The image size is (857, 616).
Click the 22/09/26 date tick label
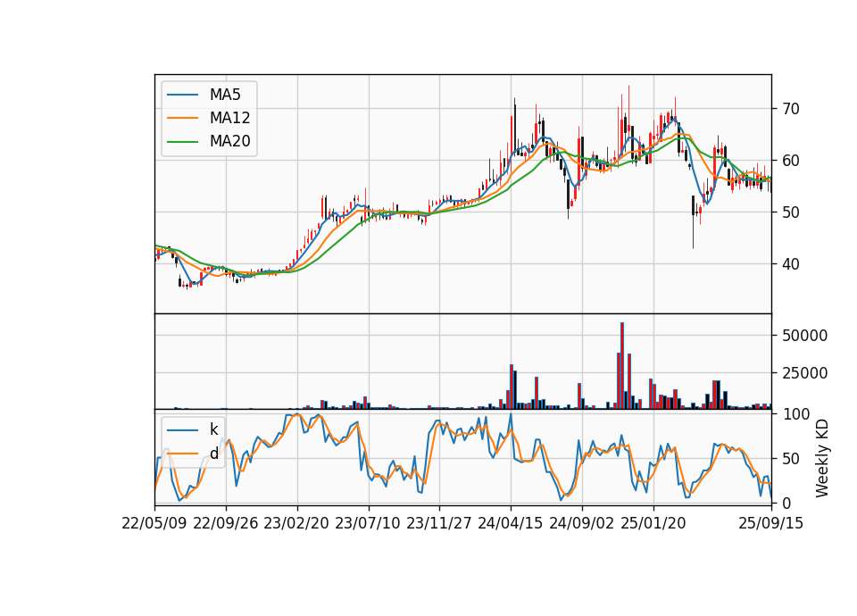point(226,523)
